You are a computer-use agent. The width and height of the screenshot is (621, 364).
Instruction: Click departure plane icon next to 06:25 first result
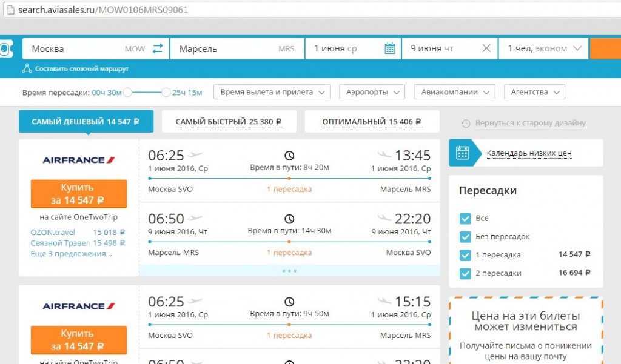tap(195, 154)
